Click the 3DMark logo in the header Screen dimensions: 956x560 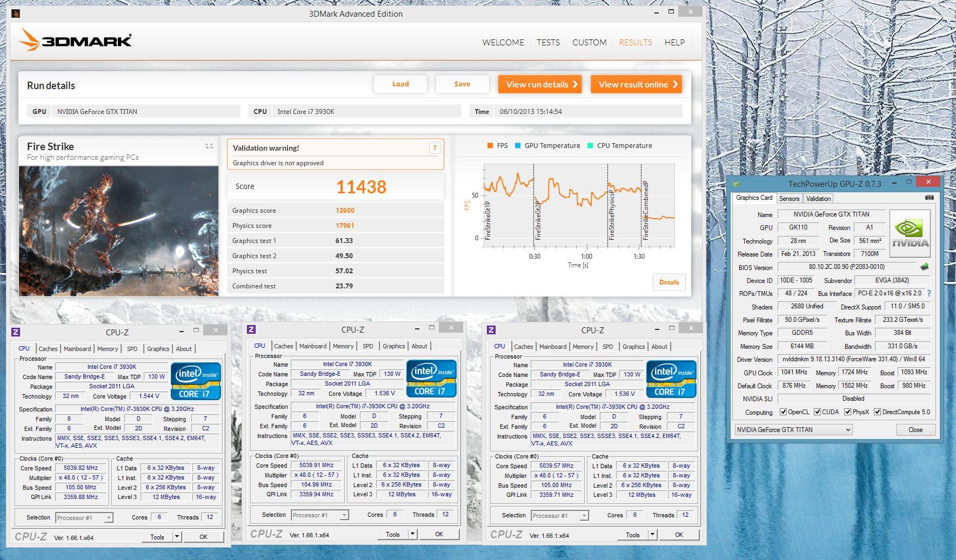(76, 40)
